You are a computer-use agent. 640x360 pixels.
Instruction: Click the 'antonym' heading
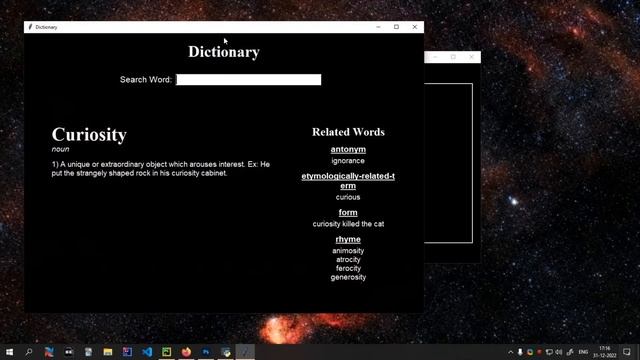348,149
